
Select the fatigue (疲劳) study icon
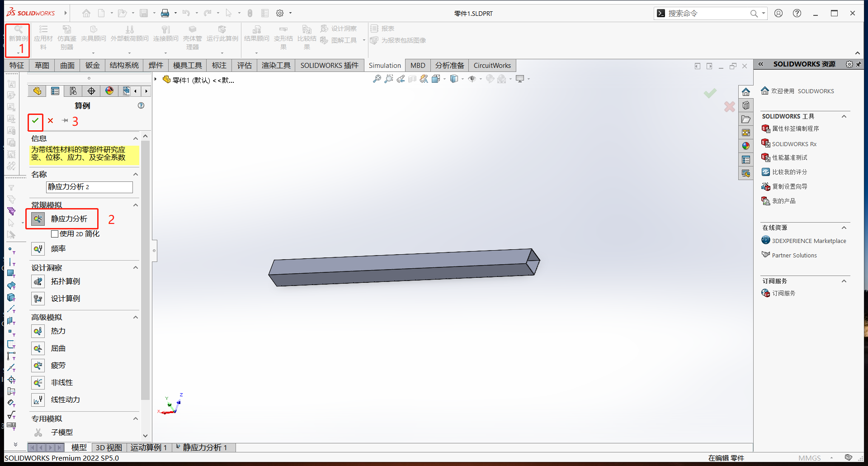(x=38, y=366)
